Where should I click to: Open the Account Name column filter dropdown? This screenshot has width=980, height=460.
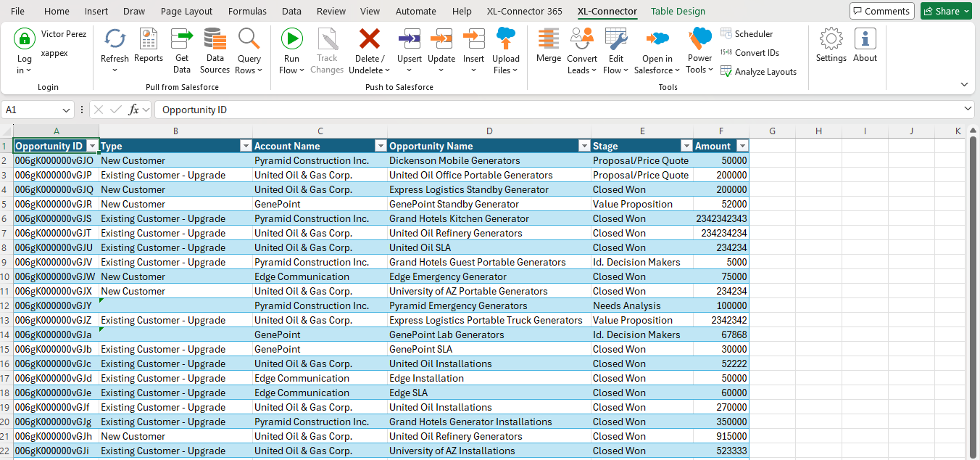tap(381, 146)
